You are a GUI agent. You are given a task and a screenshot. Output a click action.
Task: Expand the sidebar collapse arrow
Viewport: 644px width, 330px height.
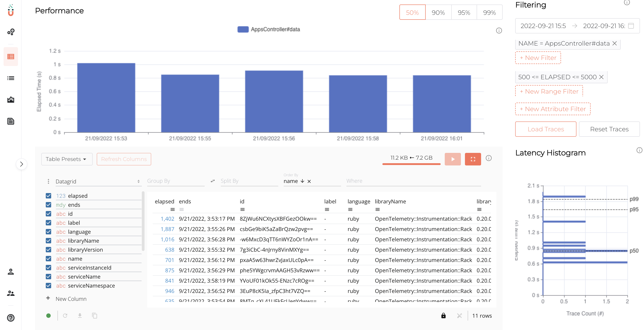tap(22, 164)
